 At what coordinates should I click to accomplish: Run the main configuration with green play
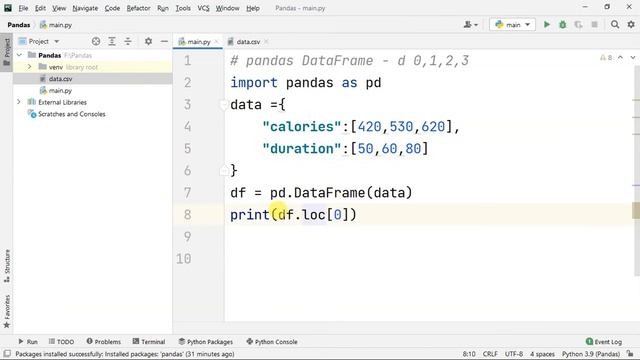pos(547,25)
